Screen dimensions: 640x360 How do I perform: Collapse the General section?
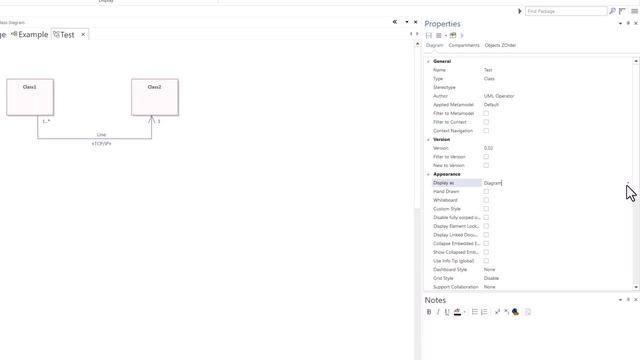point(428,61)
